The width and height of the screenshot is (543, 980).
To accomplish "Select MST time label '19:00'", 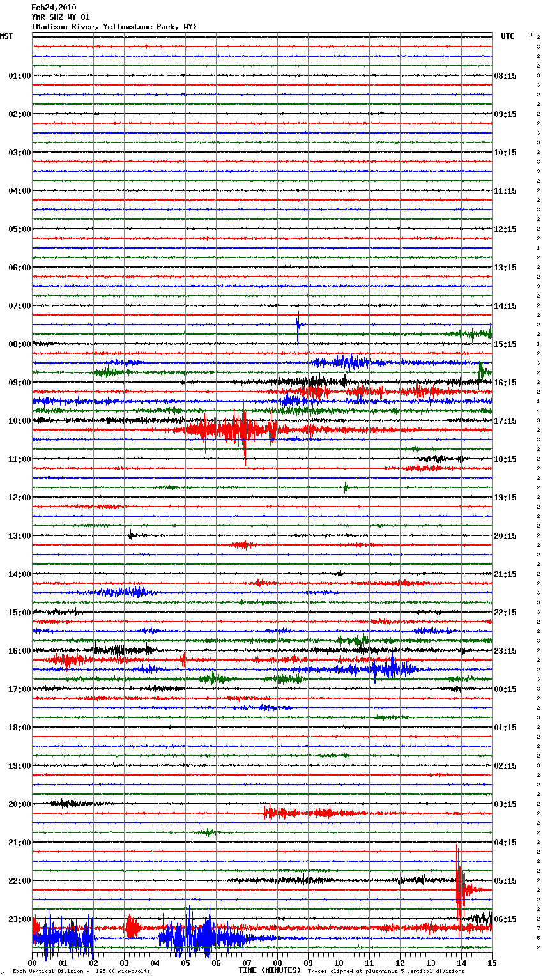I will click(x=20, y=766).
